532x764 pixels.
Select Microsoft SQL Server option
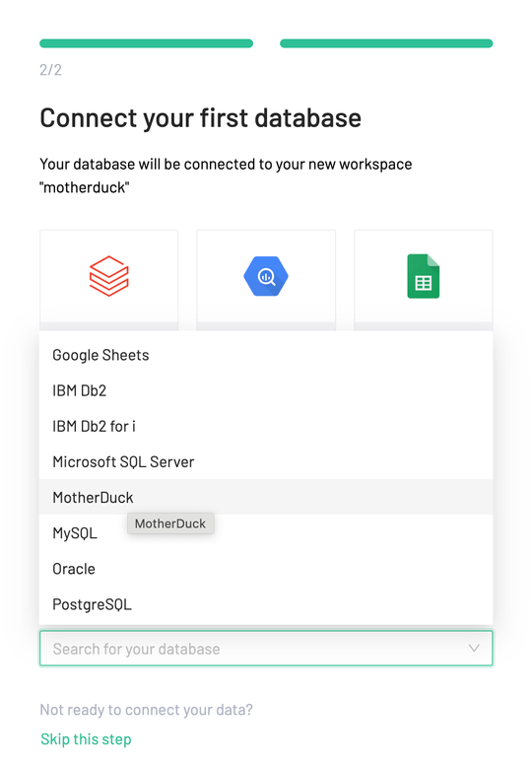click(x=266, y=462)
